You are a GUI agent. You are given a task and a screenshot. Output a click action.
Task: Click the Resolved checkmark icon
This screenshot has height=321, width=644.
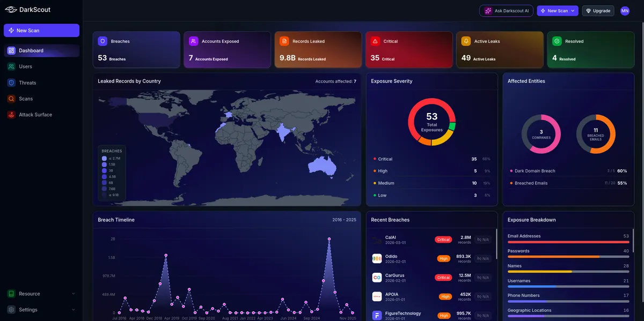click(x=557, y=41)
